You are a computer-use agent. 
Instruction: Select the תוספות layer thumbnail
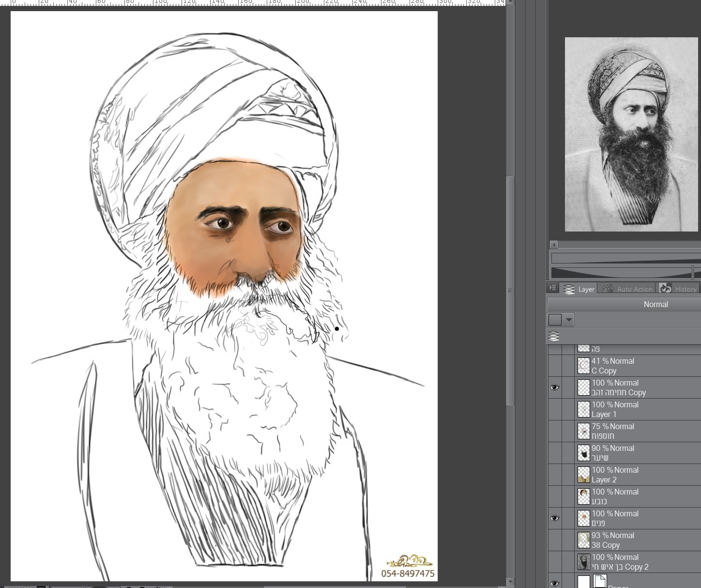click(x=584, y=431)
